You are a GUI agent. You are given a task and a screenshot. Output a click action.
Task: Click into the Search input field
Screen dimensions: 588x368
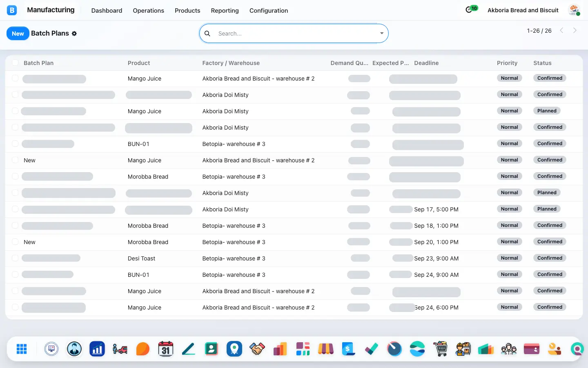click(x=296, y=34)
